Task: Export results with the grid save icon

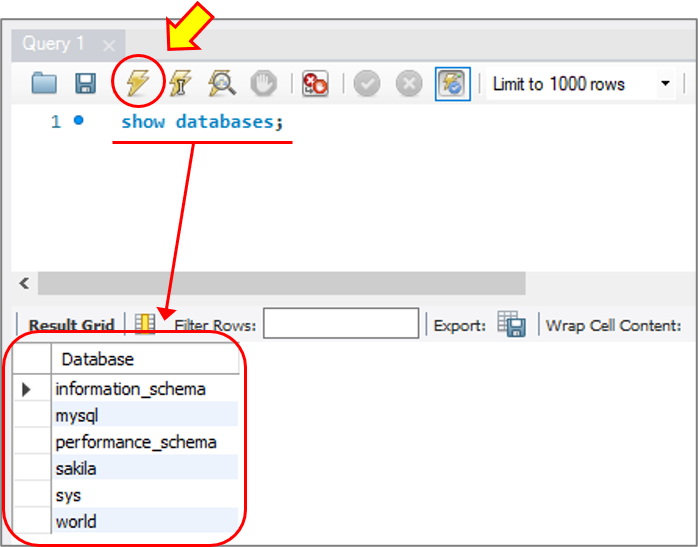Action: 511,324
